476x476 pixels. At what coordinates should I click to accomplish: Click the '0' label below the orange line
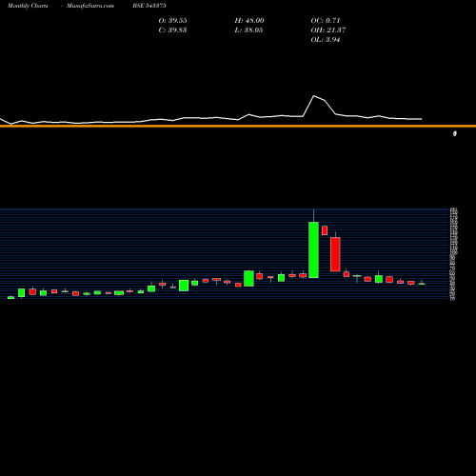455,134
